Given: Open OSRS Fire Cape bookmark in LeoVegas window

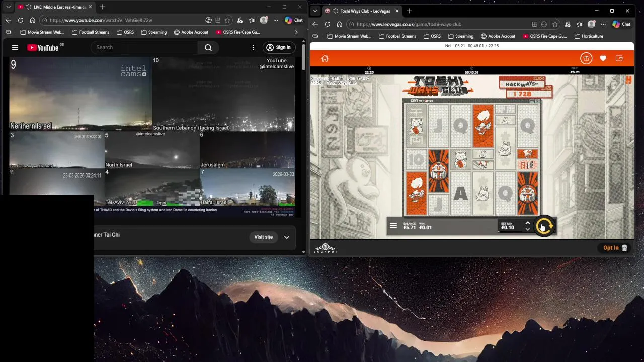Looking at the screenshot, I should 545,36.
